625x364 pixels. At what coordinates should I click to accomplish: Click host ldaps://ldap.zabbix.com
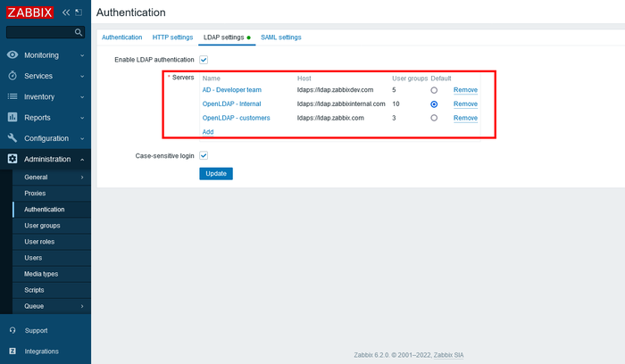pyautogui.click(x=330, y=118)
